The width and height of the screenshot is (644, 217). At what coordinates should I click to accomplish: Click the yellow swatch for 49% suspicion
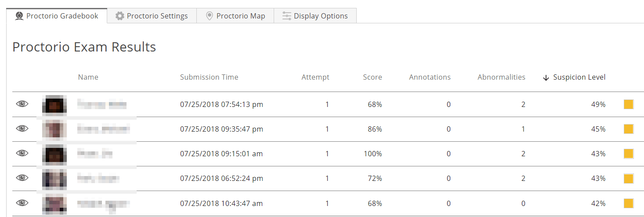click(629, 104)
